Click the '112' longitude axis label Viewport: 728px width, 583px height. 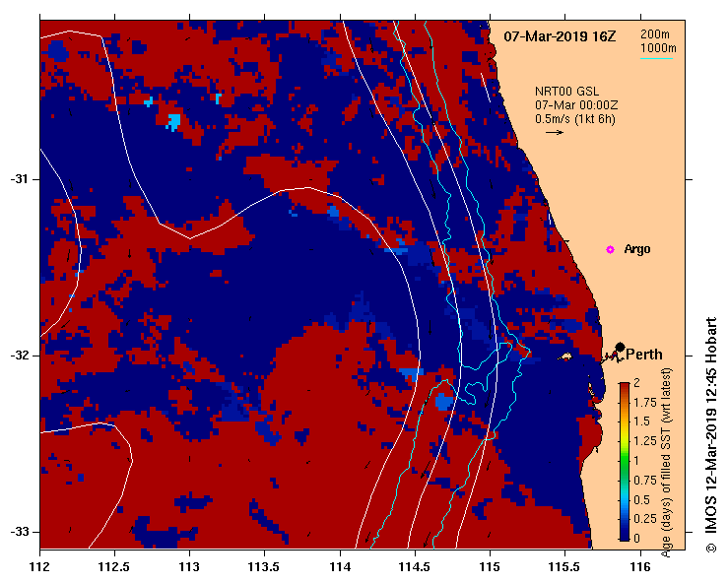tap(40, 567)
